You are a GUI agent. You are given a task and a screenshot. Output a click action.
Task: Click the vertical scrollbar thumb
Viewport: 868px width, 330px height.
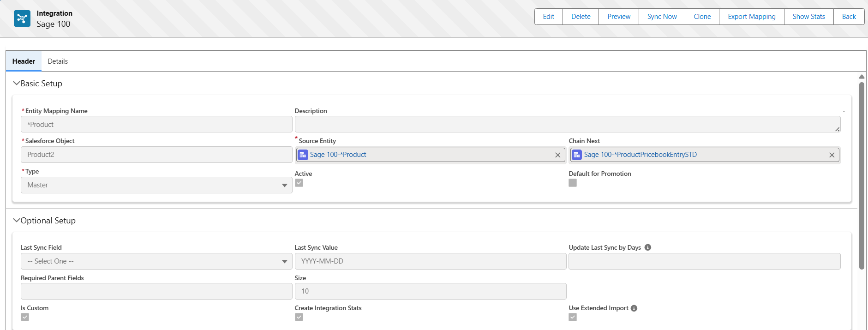pyautogui.click(x=862, y=175)
